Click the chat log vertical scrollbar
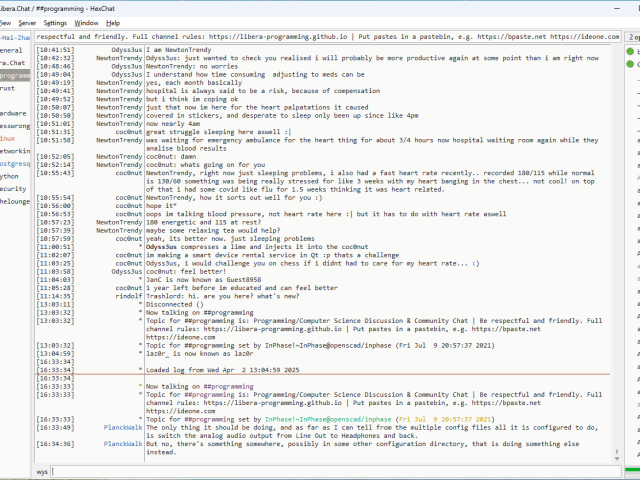Viewport: 640px width, 480px height. coord(613,250)
